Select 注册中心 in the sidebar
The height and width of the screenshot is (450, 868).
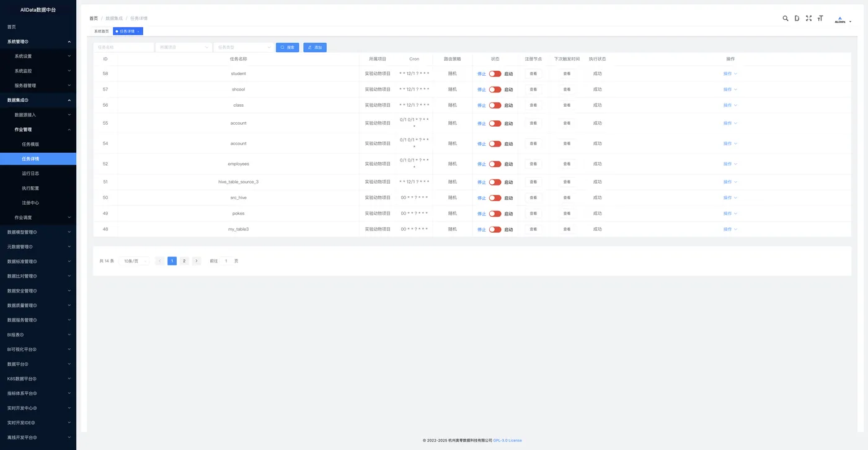coord(38,203)
